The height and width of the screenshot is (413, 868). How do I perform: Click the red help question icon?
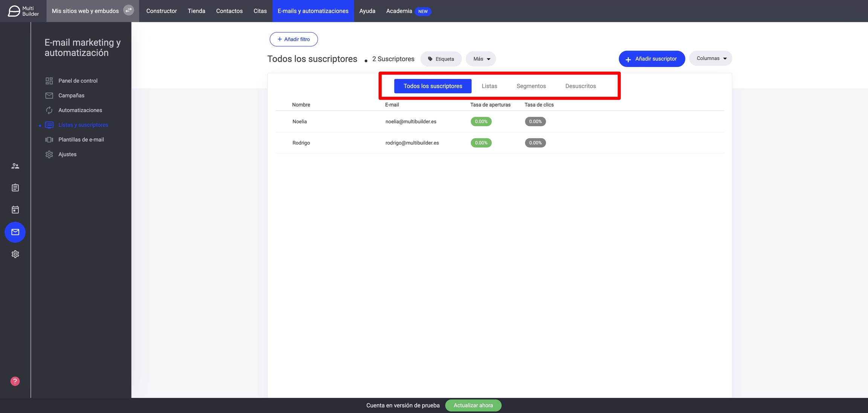pos(15,381)
